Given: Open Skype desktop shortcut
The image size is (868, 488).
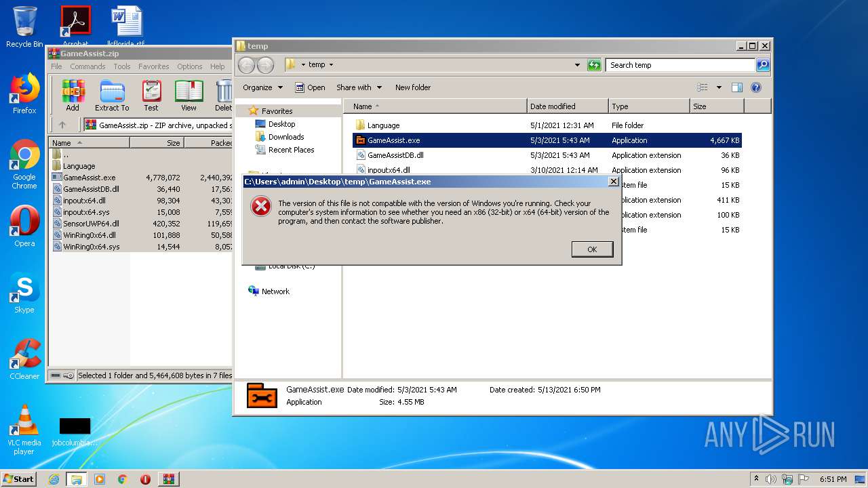Looking at the screenshot, I should pyautogui.click(x=24, y=293).
